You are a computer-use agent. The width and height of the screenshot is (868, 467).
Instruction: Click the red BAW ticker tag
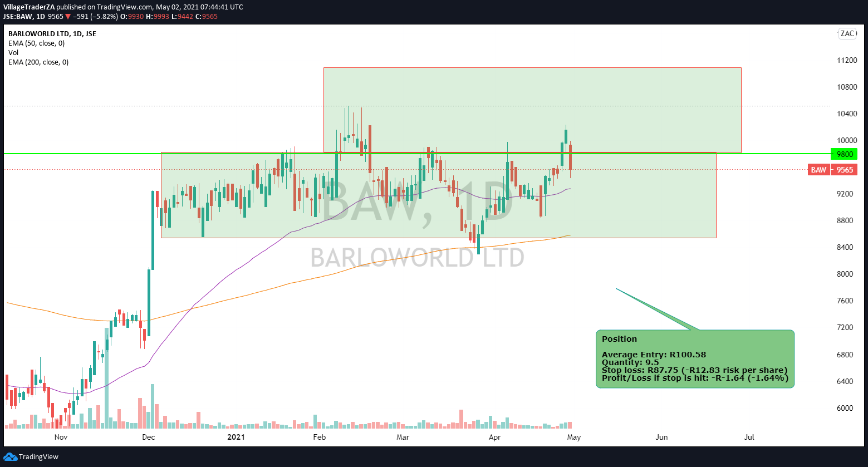[818, 170]
